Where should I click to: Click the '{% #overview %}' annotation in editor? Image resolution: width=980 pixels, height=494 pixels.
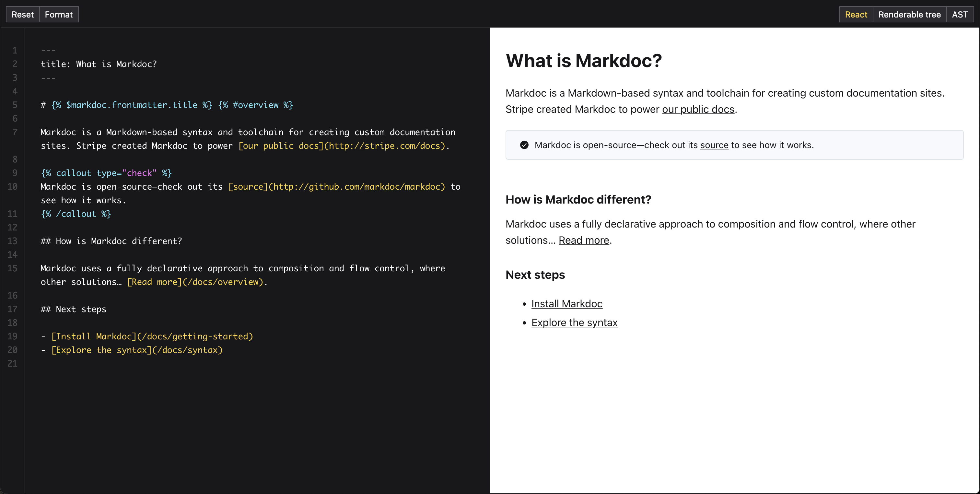[256, 105]
